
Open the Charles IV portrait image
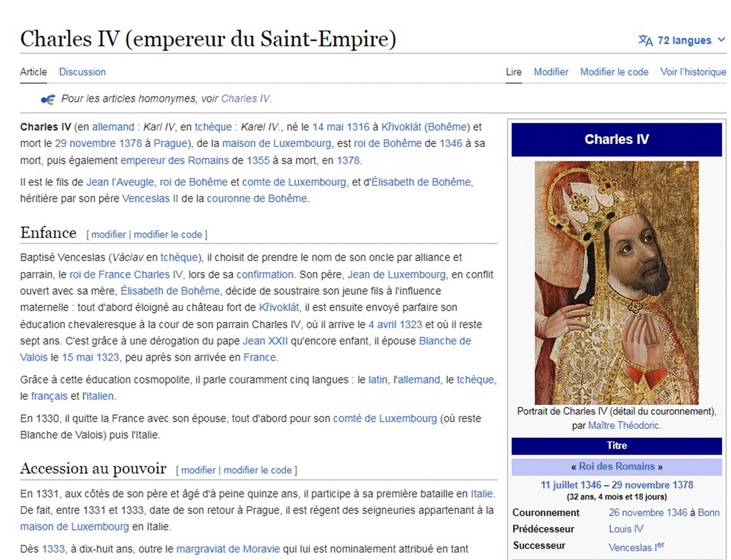616,283
